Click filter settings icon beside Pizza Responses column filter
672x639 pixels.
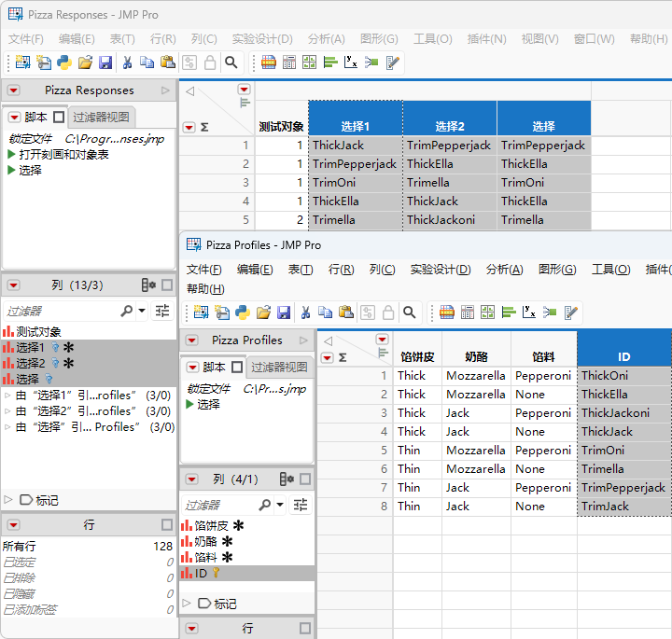(162, 311)
